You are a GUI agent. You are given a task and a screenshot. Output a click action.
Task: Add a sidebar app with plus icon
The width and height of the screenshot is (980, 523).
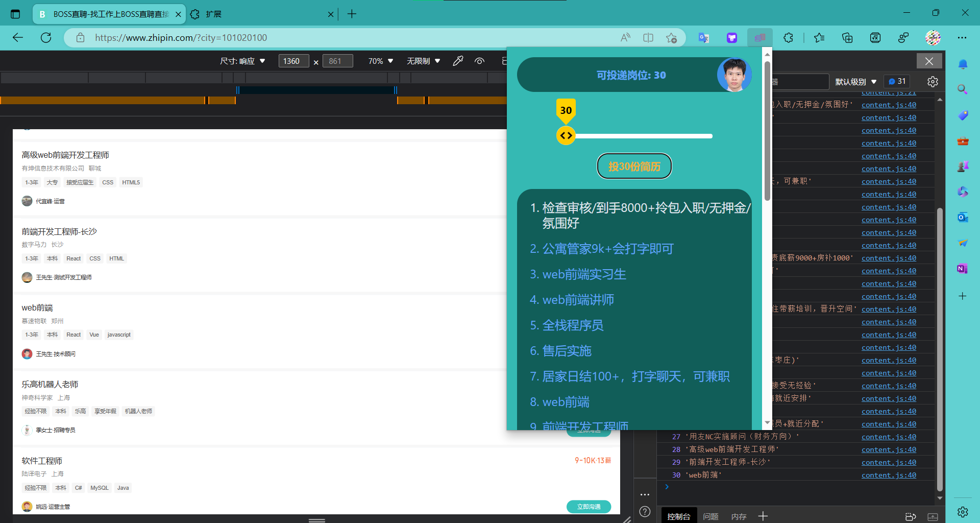tap(963, 296)
